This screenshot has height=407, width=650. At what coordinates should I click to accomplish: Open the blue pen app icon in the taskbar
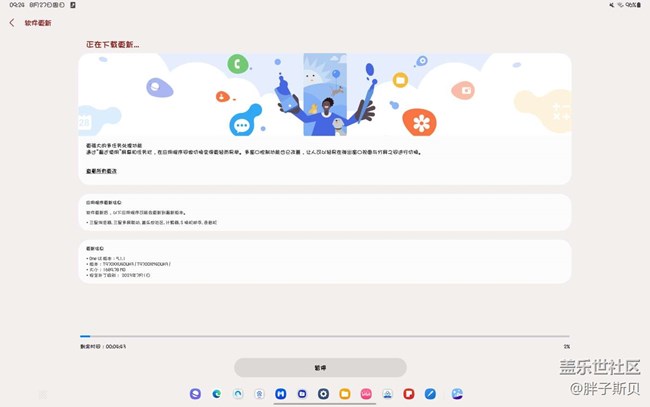click(x=429, y=394)
